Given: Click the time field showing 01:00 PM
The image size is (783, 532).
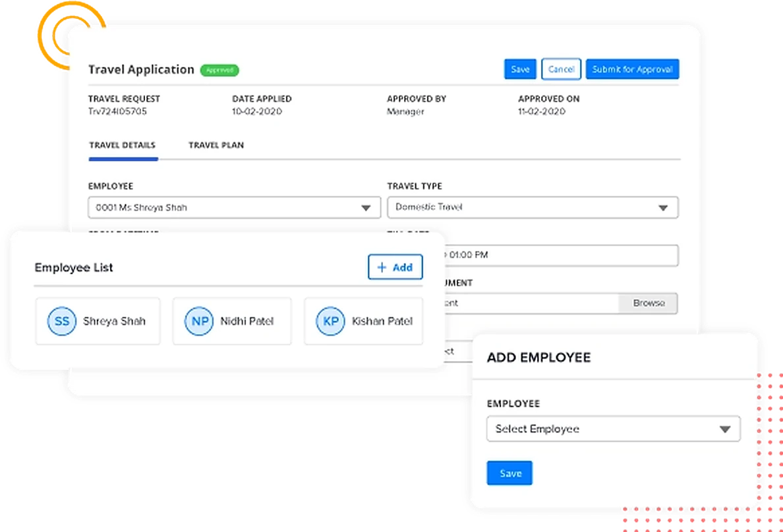Looking at the screenshot, I should click(560, 255).
